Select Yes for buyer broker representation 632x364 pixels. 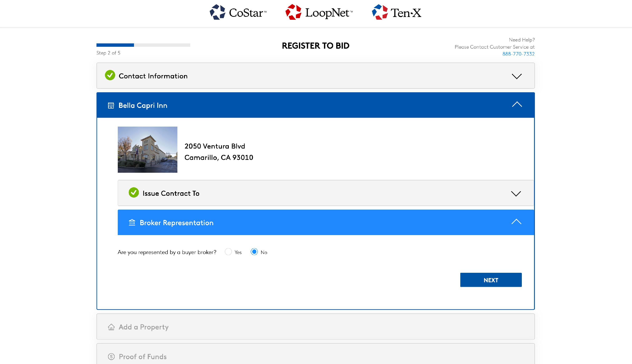pyautogui.click(x=228, y=252)
